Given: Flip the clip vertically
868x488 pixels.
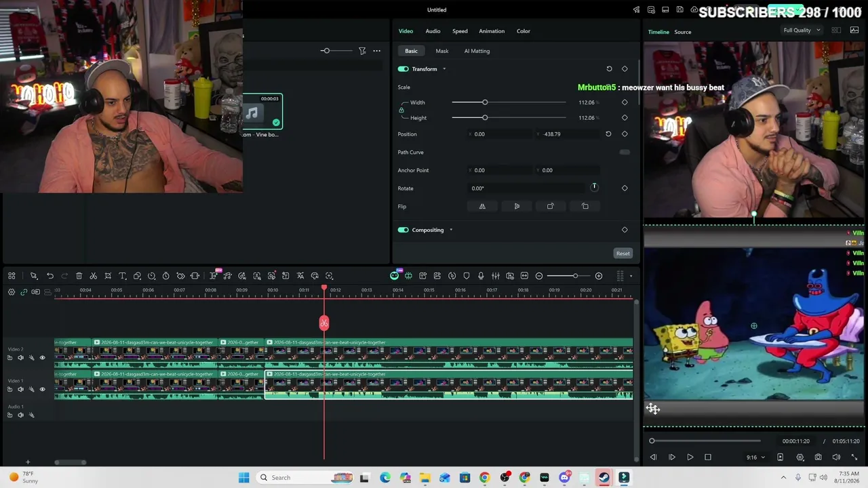Looking at the screenshot, I should coord(517,207).
